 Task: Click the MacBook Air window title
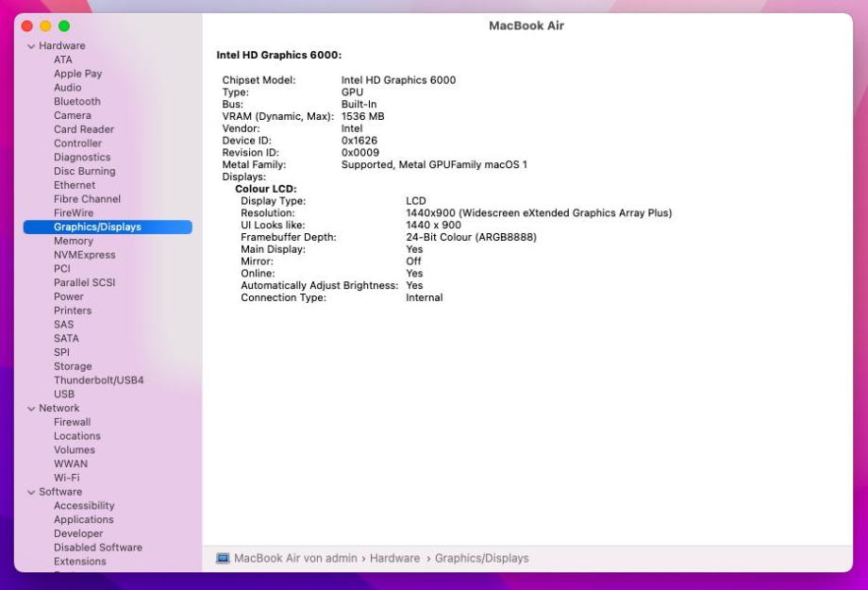point(526,25)
